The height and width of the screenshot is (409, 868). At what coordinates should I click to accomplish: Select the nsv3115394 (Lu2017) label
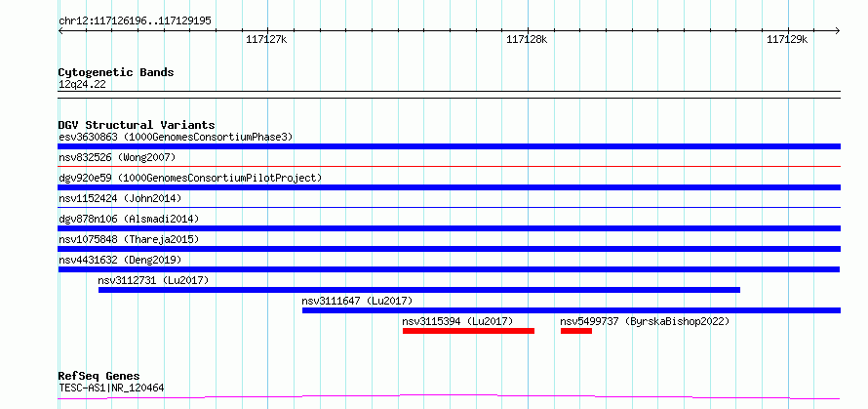coord(457,321)
